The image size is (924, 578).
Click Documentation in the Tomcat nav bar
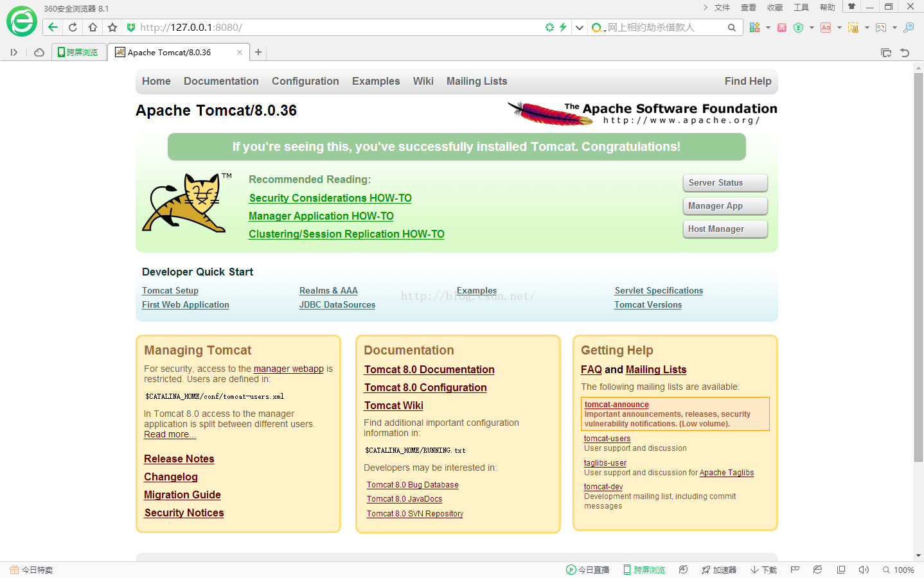tap(221, 82)
